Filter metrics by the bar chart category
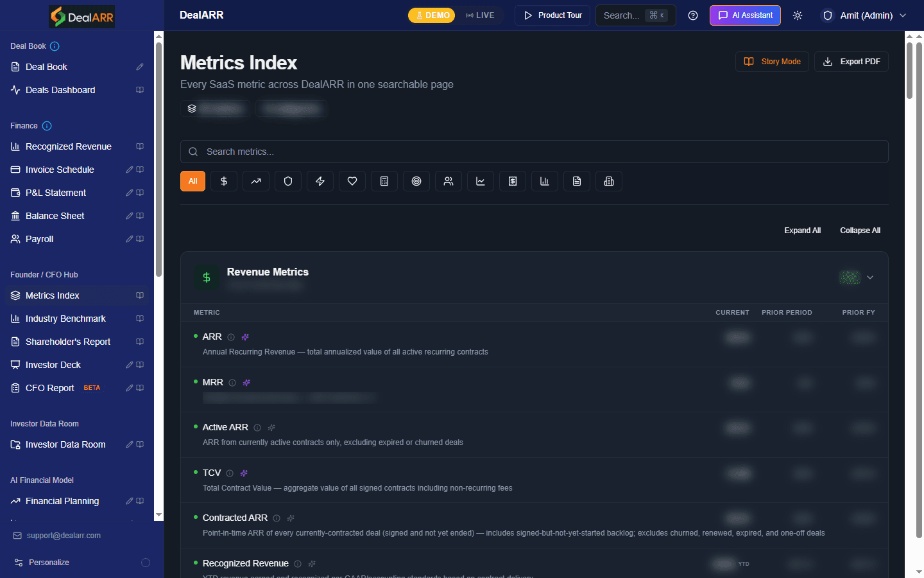 (545, 181)
